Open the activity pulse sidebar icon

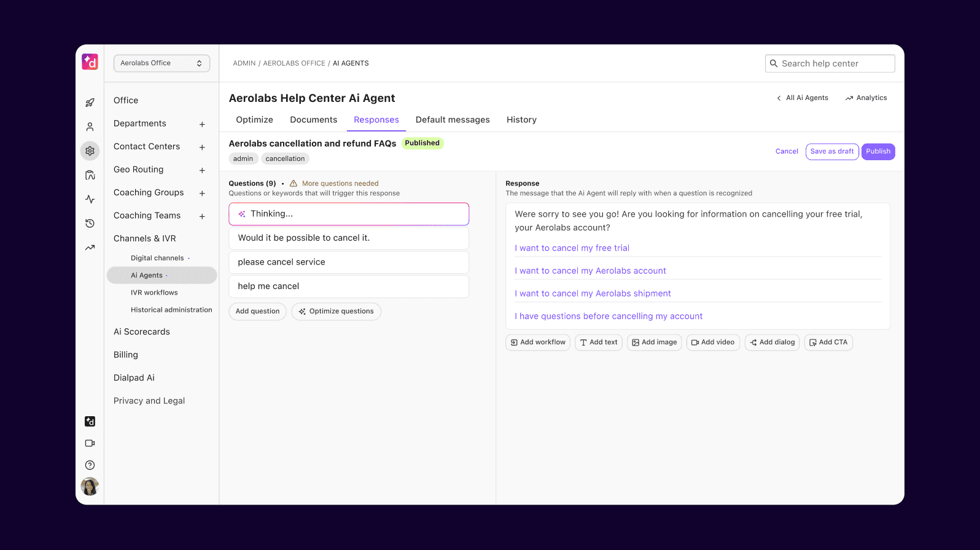tap(90, 199)
